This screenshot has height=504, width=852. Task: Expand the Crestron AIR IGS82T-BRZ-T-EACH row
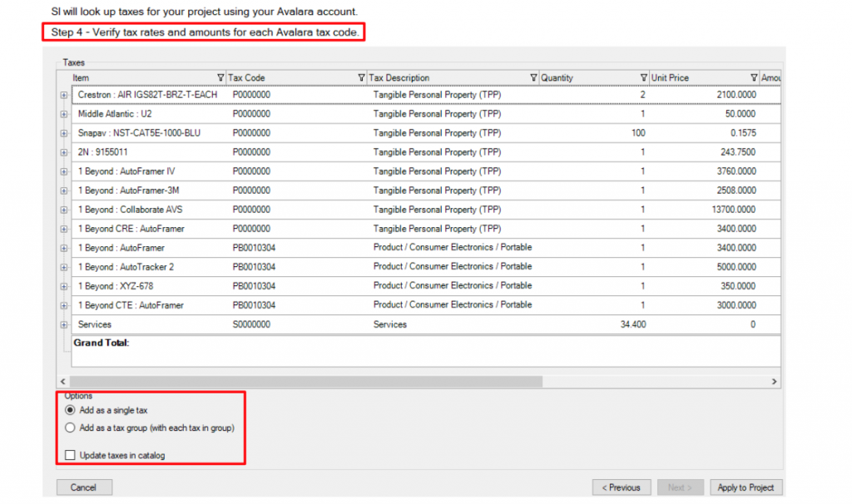[64, 95]
